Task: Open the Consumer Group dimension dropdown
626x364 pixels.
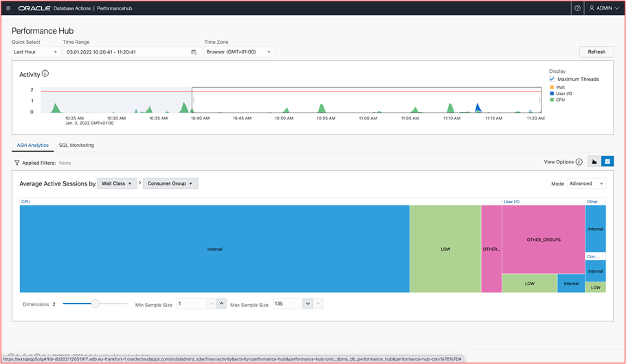Action: (x=170, y=183)
